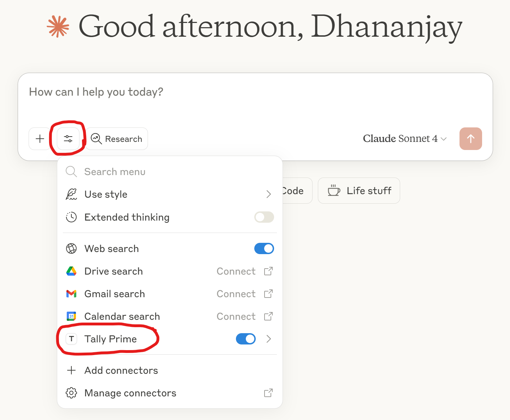Enable the Extended thinking toggle

264,217
